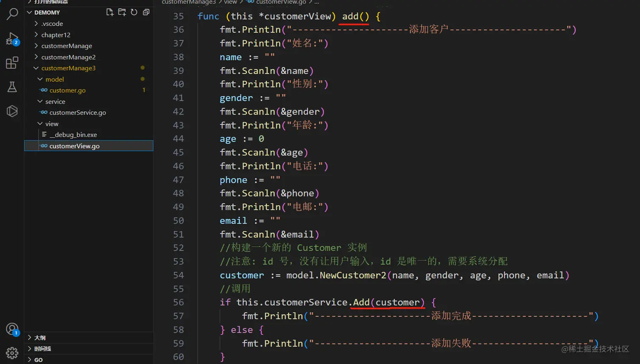Click the email variable declaration on line 50
640x364 pixels.
pos(233,221)
